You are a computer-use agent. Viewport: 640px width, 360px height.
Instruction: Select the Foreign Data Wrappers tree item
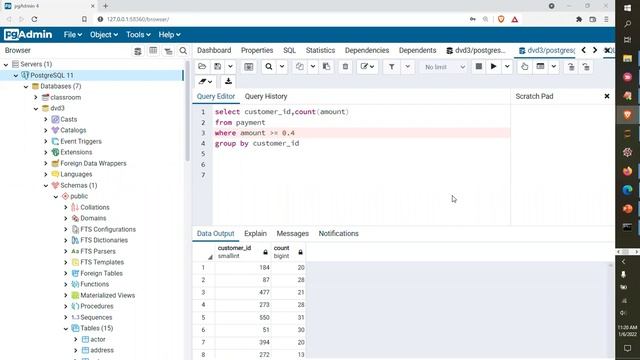93,163
